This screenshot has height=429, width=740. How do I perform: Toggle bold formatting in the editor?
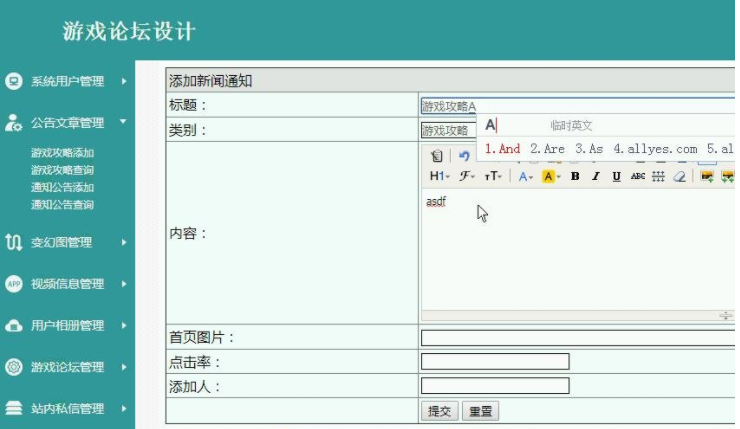[575, 176]
